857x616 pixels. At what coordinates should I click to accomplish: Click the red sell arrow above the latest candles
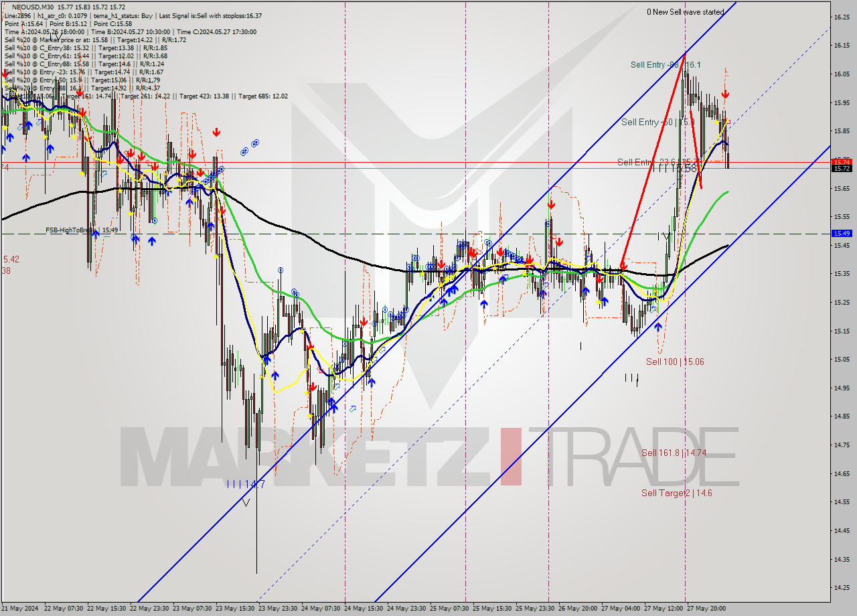click(725, 94)
